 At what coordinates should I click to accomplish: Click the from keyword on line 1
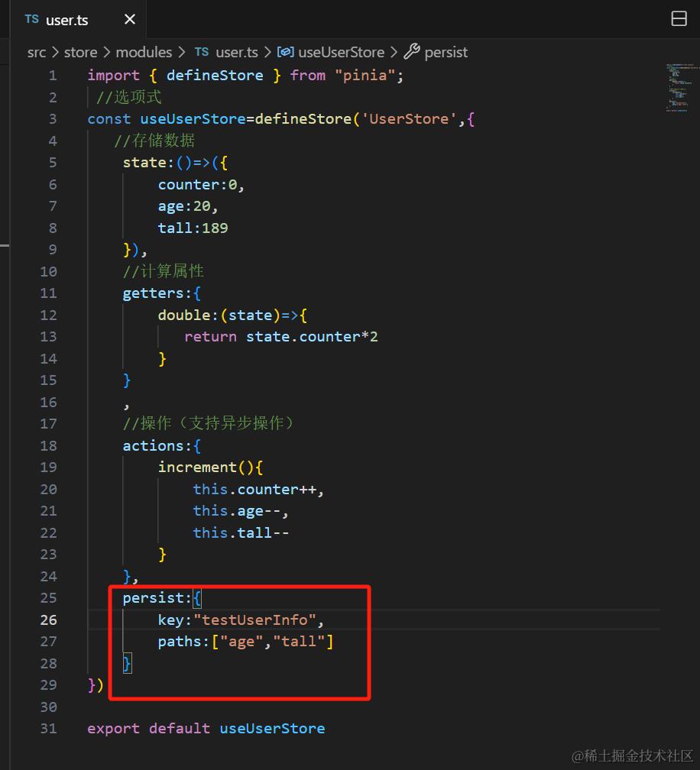coord(307,76)
